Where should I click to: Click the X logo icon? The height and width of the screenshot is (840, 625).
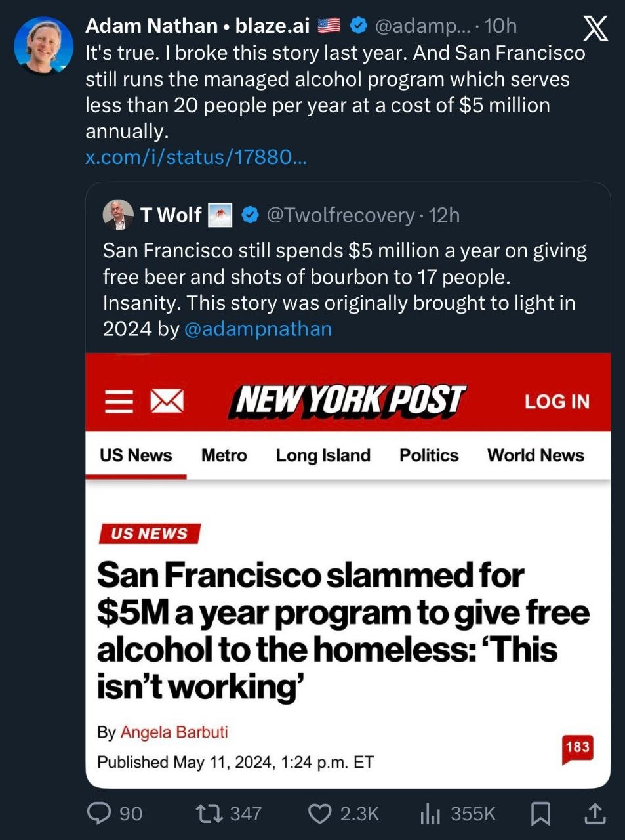595,28
